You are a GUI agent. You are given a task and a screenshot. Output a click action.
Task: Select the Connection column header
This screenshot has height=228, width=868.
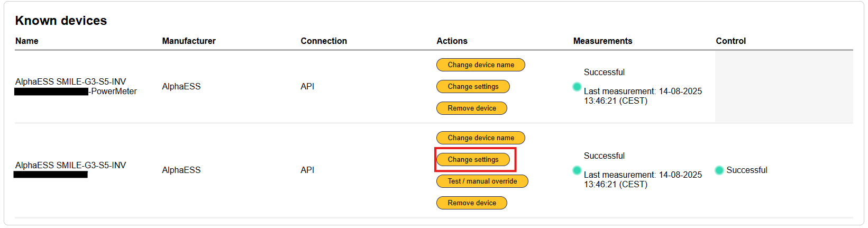[324, 41]
